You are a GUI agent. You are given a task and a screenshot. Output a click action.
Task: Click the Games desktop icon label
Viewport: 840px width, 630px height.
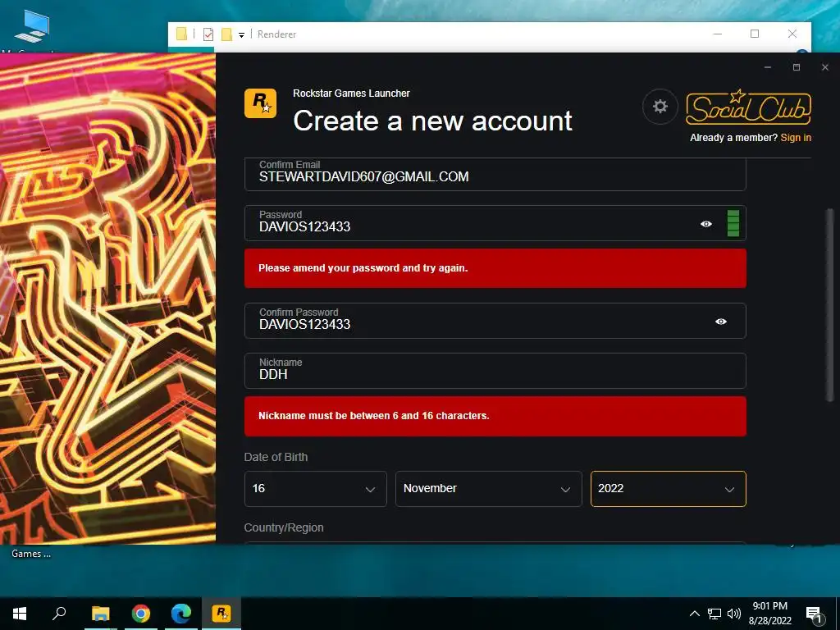pyautogui.click(x=31, y=554)
